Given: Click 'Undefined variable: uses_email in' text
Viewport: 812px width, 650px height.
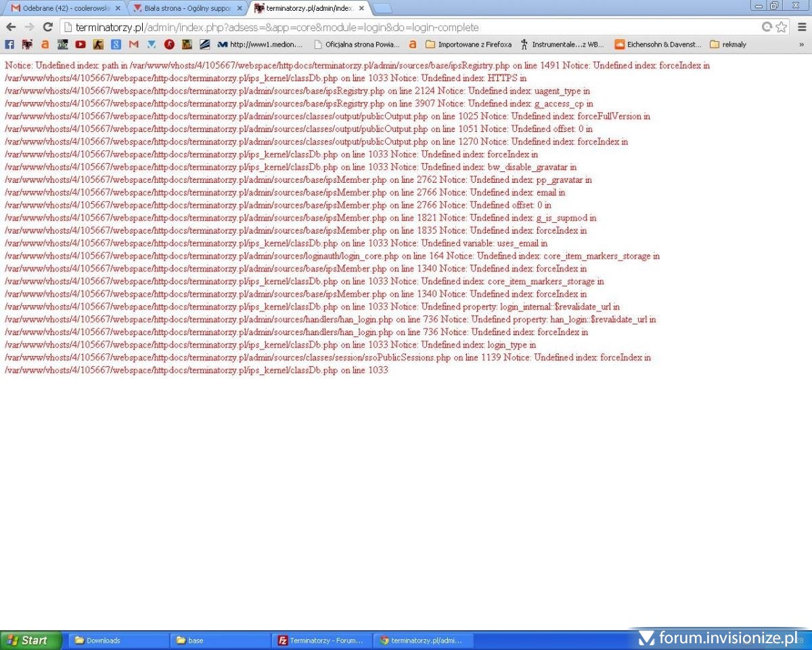Looking at the screenshot, I should point(484,243).
